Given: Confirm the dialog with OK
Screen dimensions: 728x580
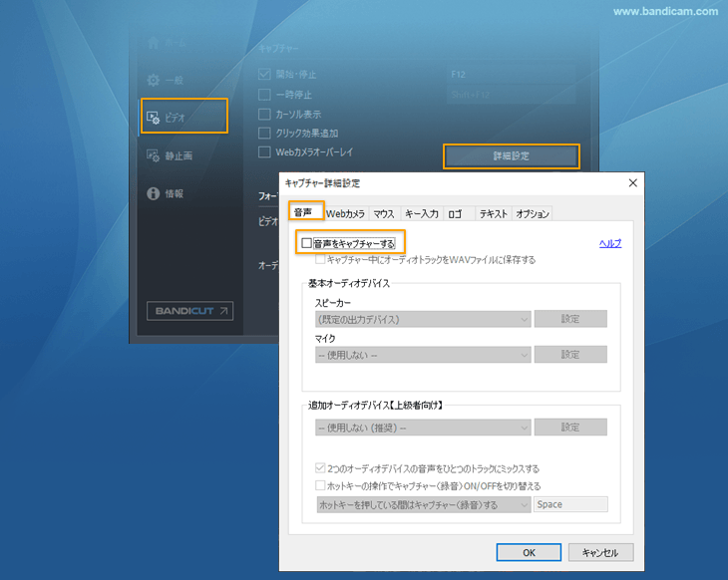Looking at the screenshot, I should [x=529, y=553].
